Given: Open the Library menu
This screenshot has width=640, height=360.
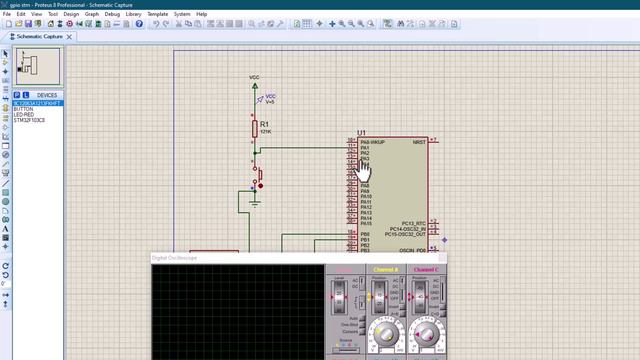Looking at the screenshot, I should tap(133, 14).
